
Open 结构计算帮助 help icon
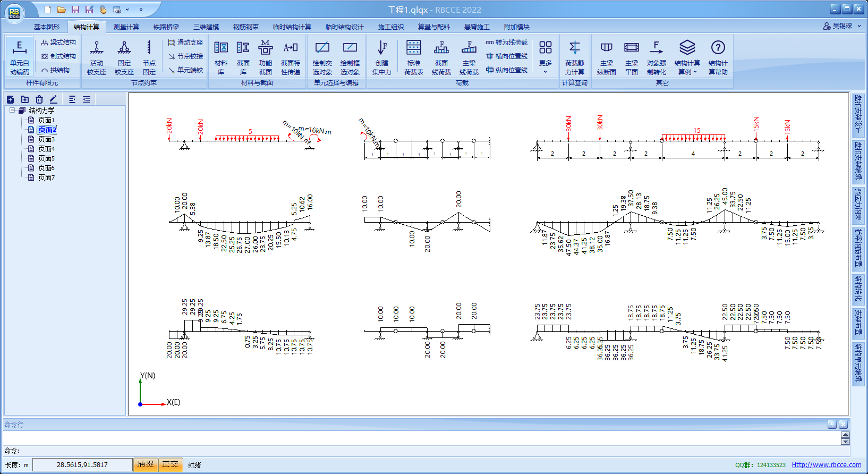click(x=718, y=57)
